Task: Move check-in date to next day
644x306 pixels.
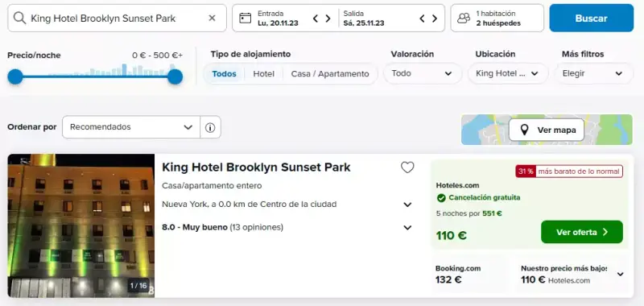Action: [x=328, y=19]
